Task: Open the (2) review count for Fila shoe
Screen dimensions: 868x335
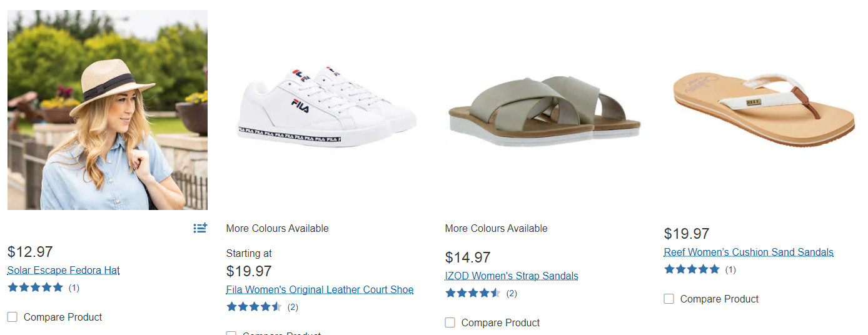Action: [x=293, y=307]
